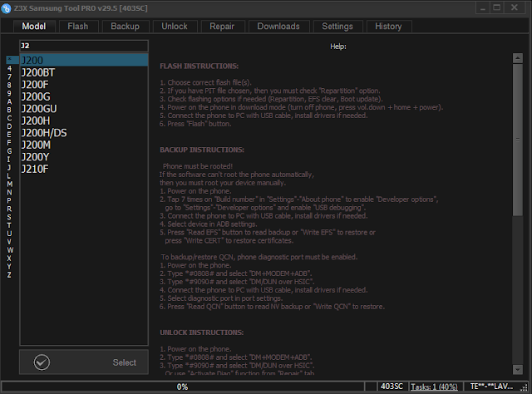Select J200GU in the model list

pyautogui.click(x=84, y=109)
